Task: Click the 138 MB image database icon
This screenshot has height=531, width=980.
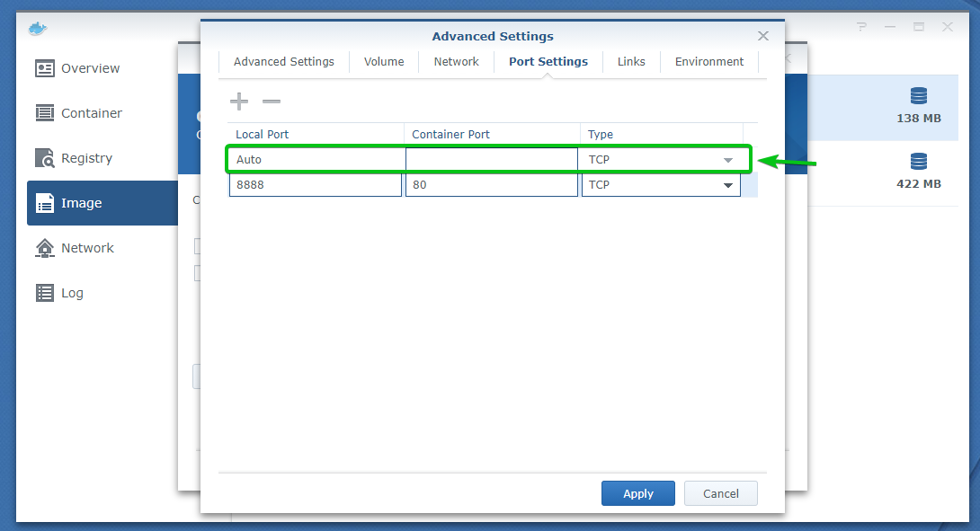Action: (918, 96)
